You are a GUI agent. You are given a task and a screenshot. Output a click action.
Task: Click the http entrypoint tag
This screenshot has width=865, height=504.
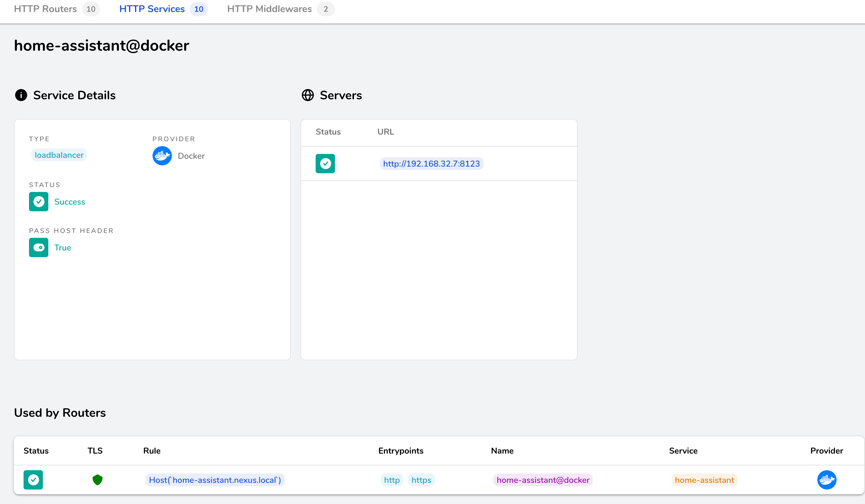point(392,480)
